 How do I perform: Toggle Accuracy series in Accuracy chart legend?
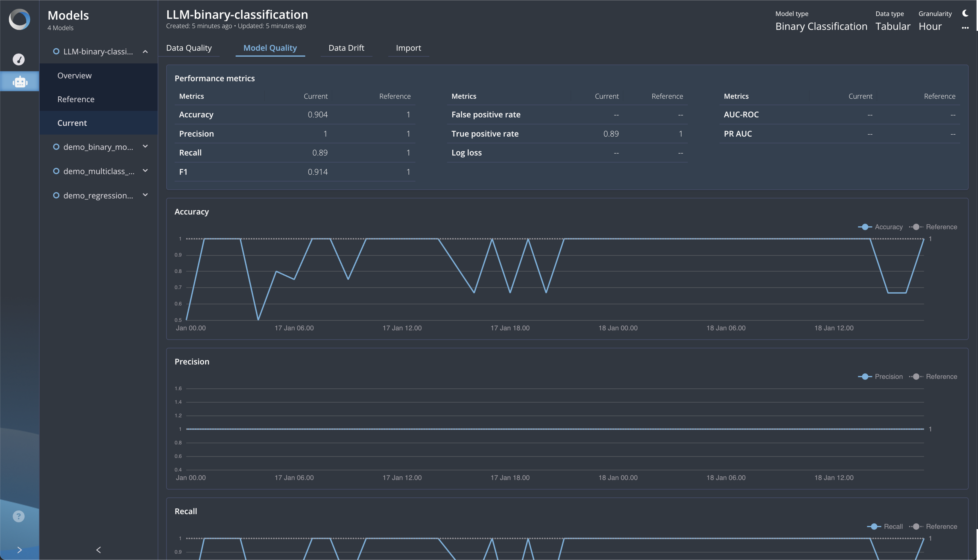point(880,227)
